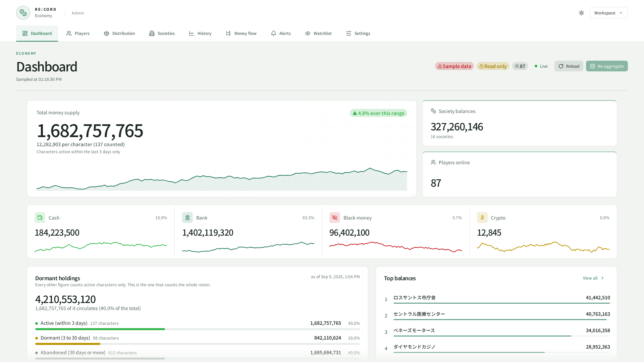Viewport: 644px width, 362px height.
Task: Click the RE:CORD Economy logo icon
Action: (x=23, y=13)
